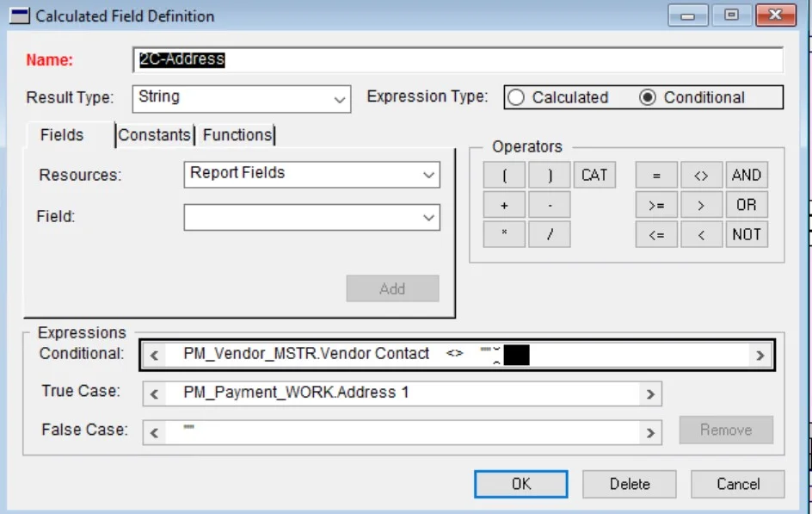Click the Name field containing 2C-Address
812x514 pixels.
(x=458, y=59)
